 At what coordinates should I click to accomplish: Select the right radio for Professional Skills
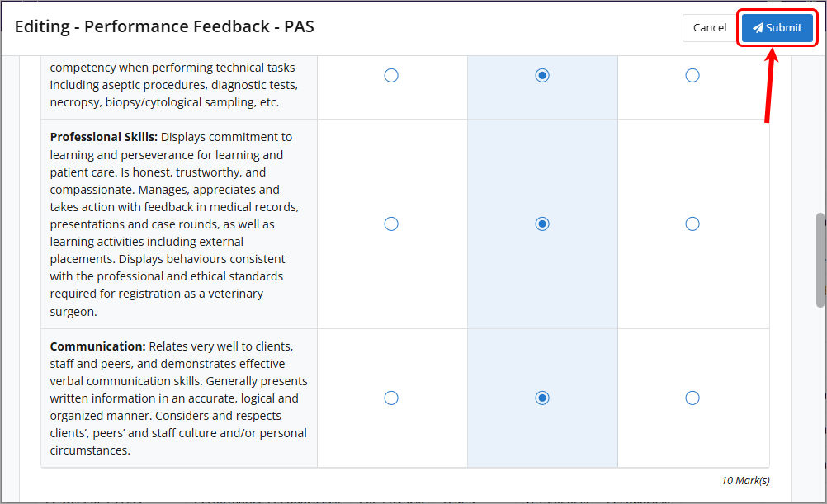pyautogui.click(x=692, y=224)
